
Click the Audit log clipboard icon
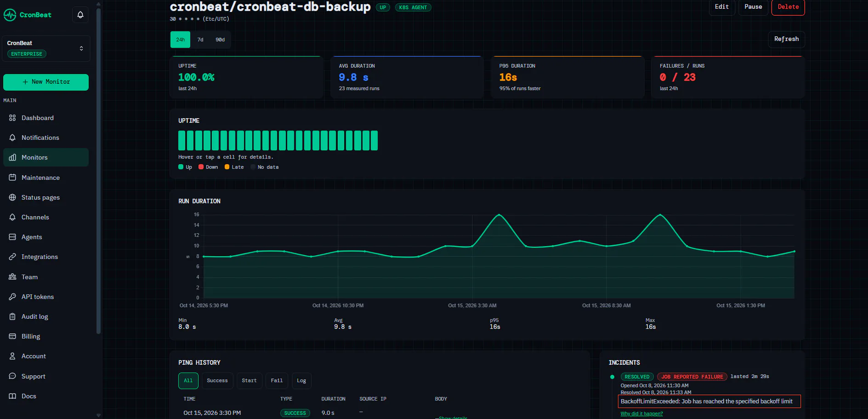coord(12,316)
